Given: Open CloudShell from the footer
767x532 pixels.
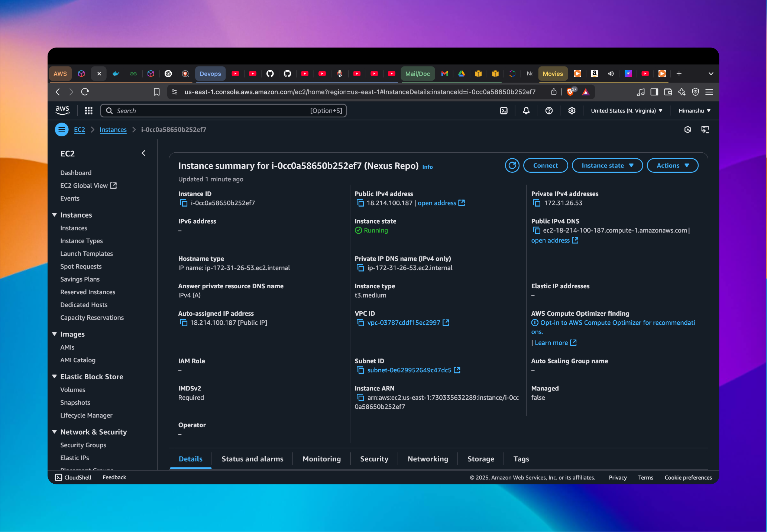Looking at the screenshot, I should click(x=73, y=477).
